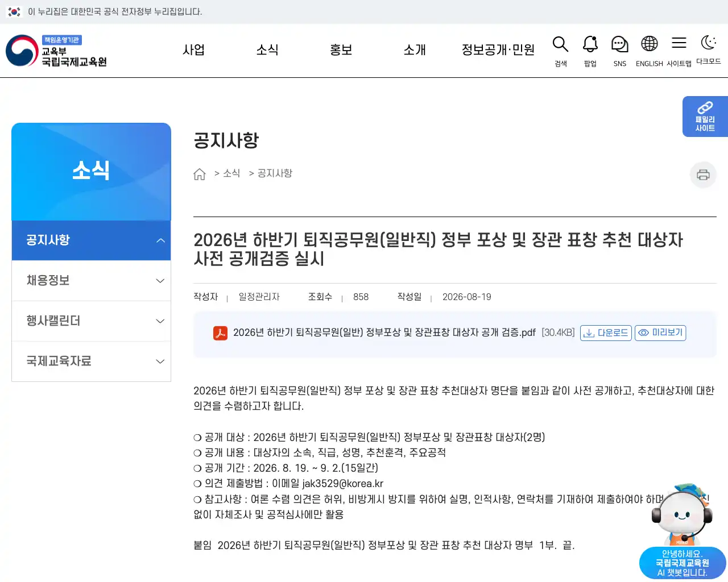Click the file size [30.4KB] text

coord(558,333)
